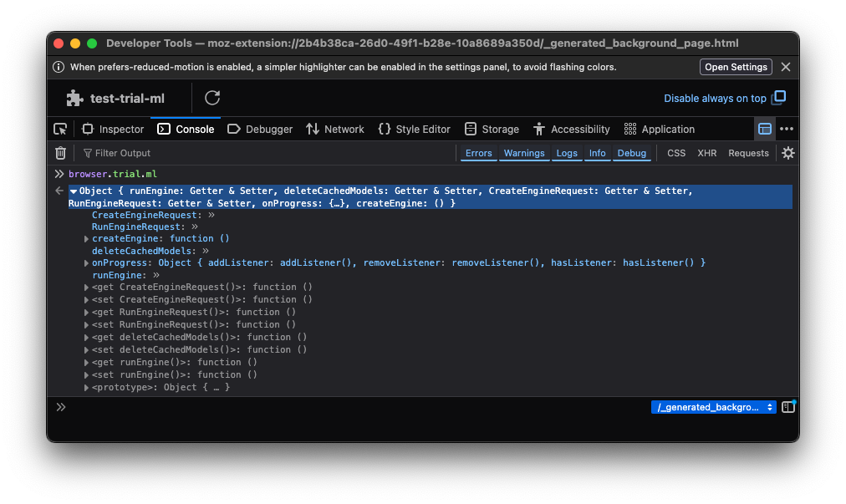Image resolution: width=846 pixels, height=504 pixels.
Task: Invoke the runEngine getter arrows
Action: pos(156,275)
